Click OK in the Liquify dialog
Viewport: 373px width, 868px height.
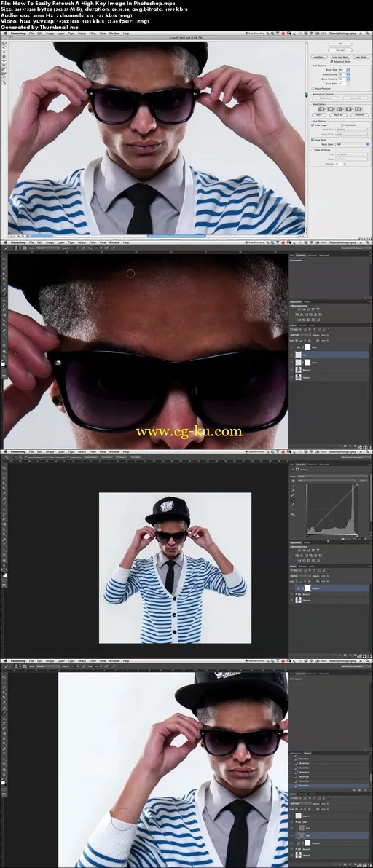point(339,44)
